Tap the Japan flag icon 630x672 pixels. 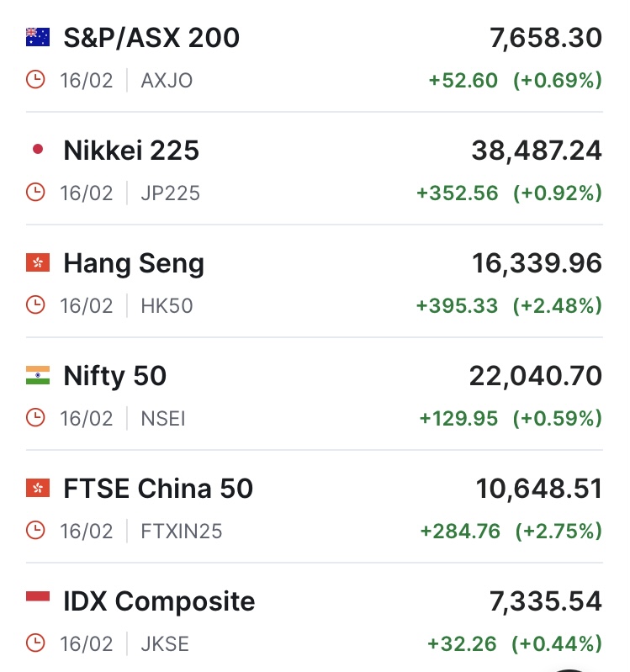click(38, 151)
